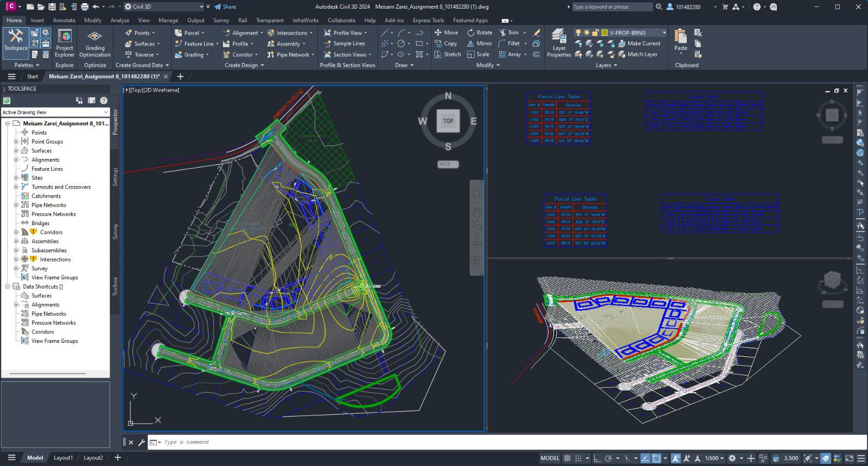The height and width of the screenshot is (466, 868).
Task: Switch to the Annotate ribbon tab
Action: click(64, 20)
